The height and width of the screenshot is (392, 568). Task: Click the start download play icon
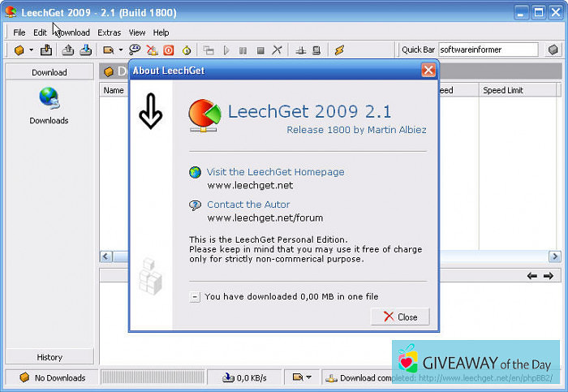point(226,50)
